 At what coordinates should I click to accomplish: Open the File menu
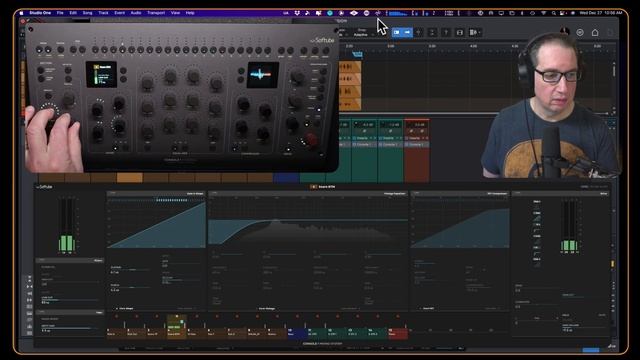tap(60, 13)
